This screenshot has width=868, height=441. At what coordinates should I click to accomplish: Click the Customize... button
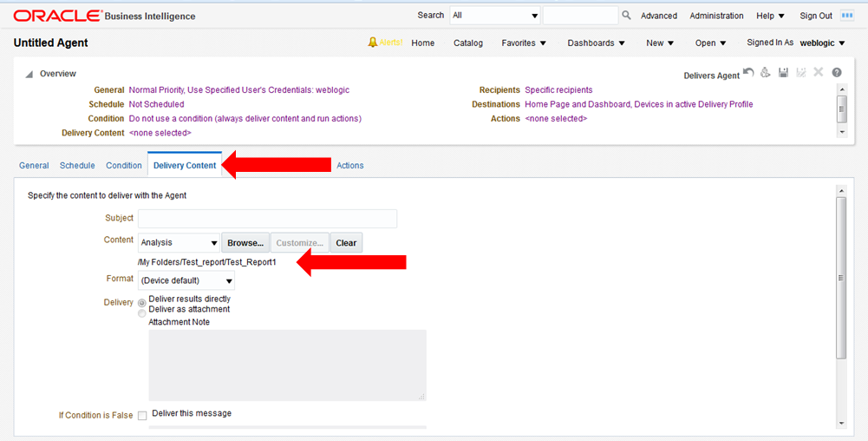point(299,243)
